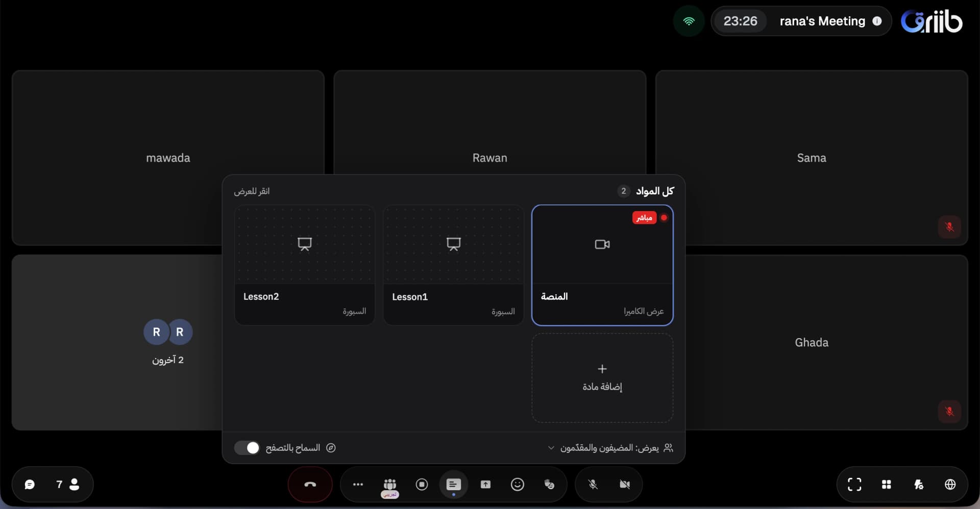This screenshot has height=509, width=980.
Task: Click the Griib logo
Action: [931, 21]
